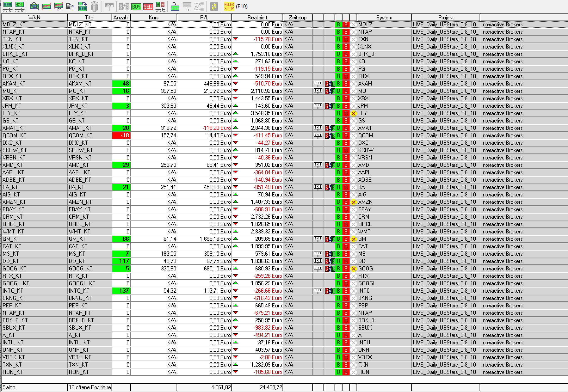The height and width of the screenshot is (392, 568).
Task: Click the EXIT icon on the AKAM_KT row
Action: click(x=318, y=83)
